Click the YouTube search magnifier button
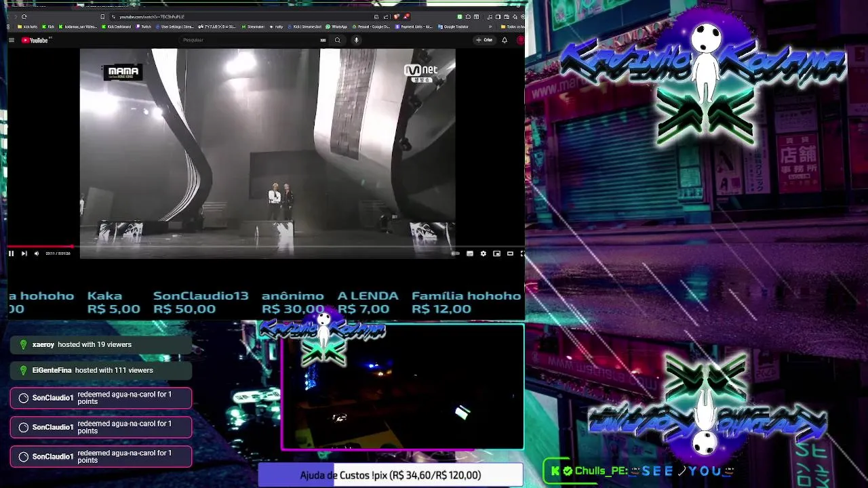The height and width of the screenshot is (488, 868). coord(337,40)
